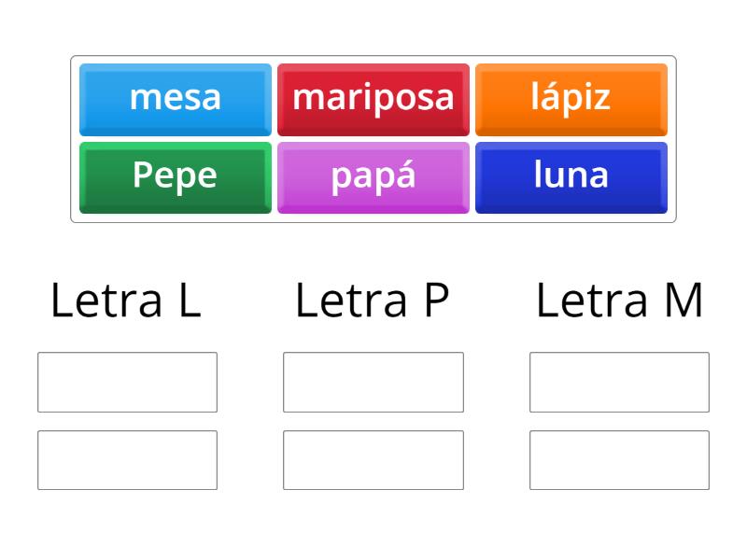This screenshot has width=747, height=560.
Task: Click the dark blue "luna" tile
Action: 571,175
